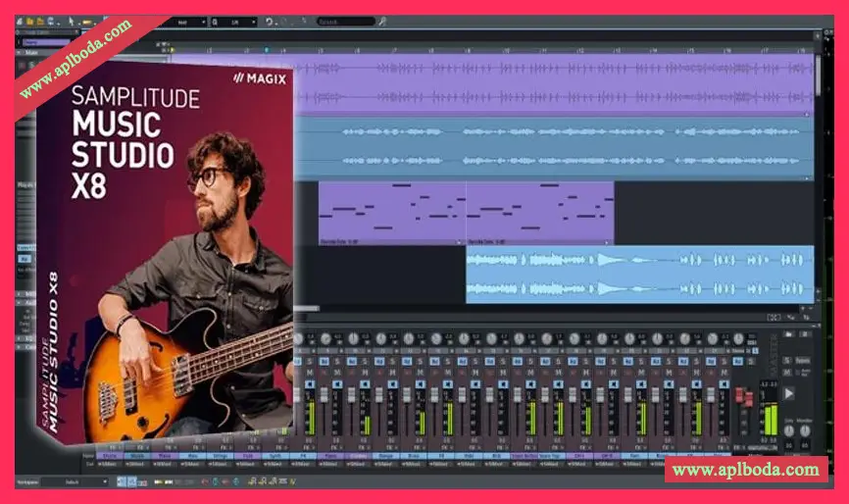
Task: Select the second purple MIDI clip
Action: click(x=540, y=213)
